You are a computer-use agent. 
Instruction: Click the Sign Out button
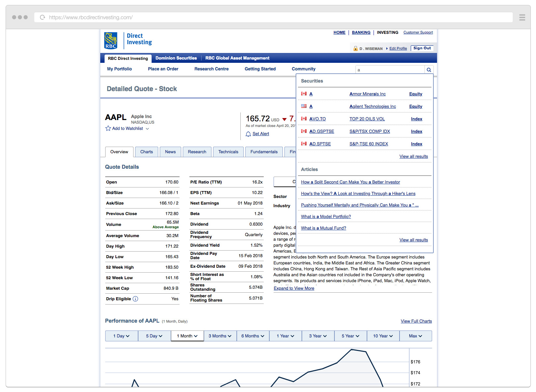click(422, 48)
